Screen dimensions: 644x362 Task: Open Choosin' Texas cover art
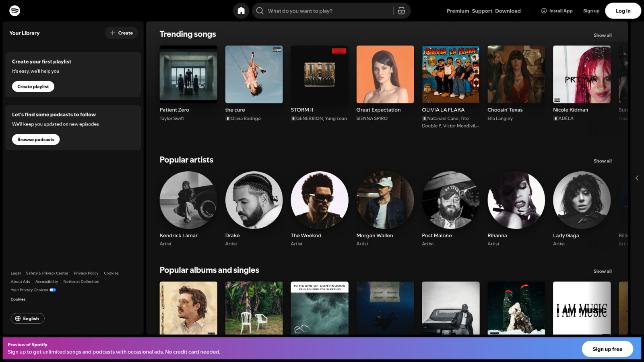[x=516, y=74]
